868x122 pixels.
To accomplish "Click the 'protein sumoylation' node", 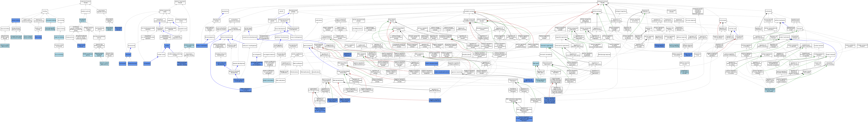I will [269, 80].
